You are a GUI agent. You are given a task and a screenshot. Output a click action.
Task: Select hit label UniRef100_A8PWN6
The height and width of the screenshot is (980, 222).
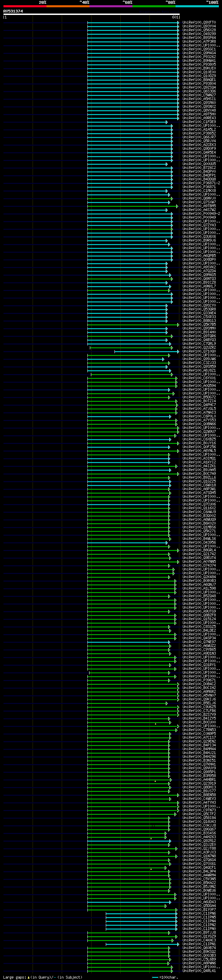(x=199, y=963)
